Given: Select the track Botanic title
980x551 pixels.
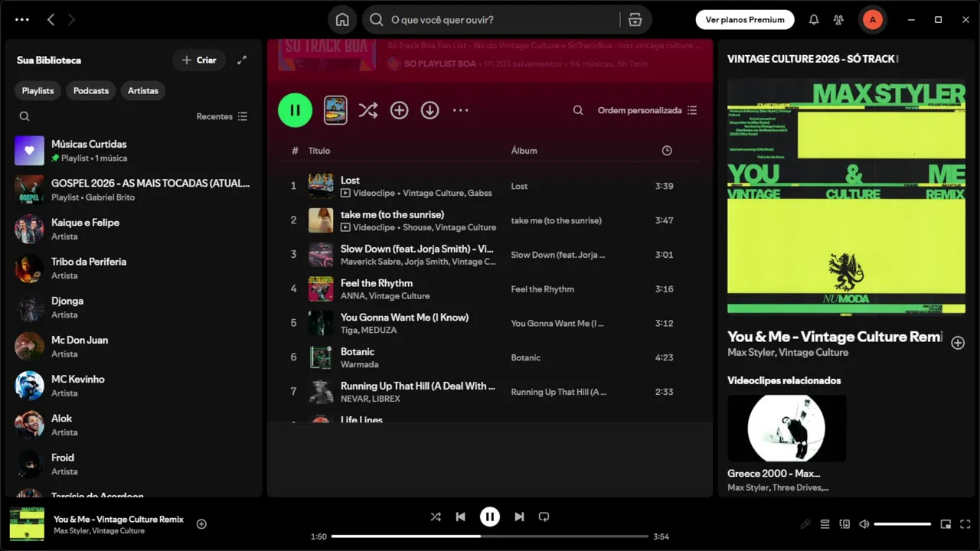Looking at the screenshot, I should click(358, 352).
